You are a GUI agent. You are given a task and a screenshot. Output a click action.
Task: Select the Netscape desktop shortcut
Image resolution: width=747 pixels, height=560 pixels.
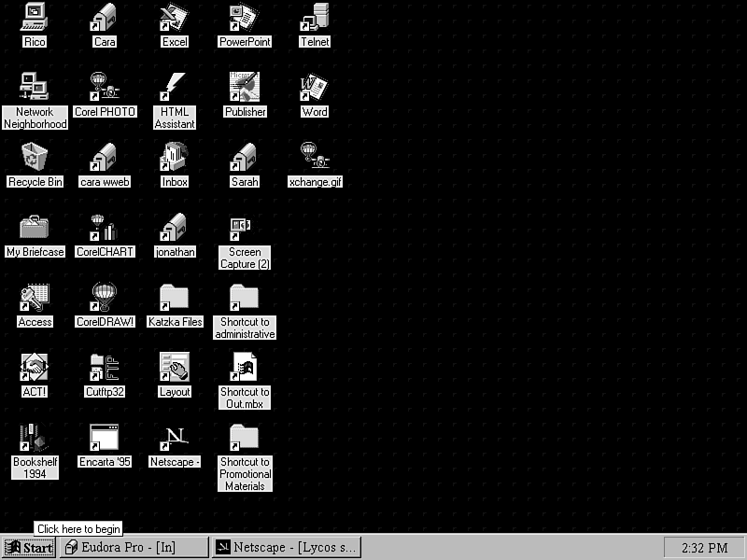(x=175, y=437)
